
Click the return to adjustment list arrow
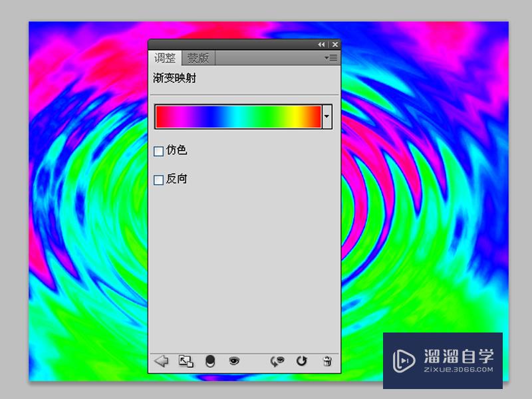pyautogui.click(x=162, y=361)
